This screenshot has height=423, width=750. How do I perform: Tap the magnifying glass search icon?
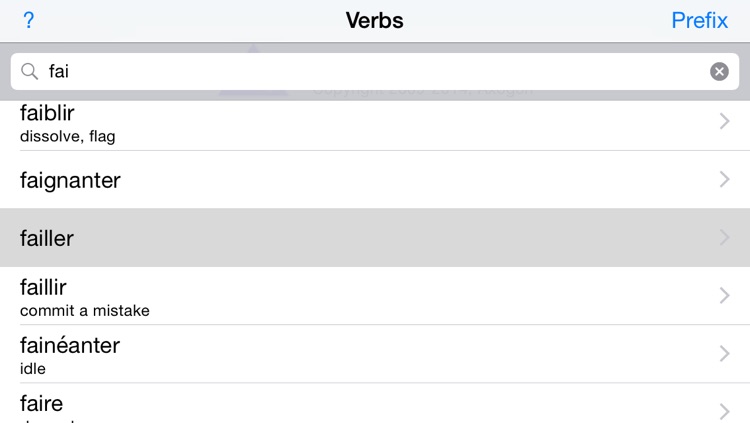(30, 71)
